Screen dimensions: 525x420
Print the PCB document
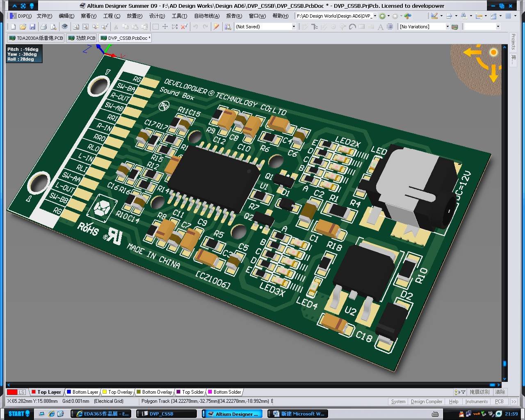point(43,27)
